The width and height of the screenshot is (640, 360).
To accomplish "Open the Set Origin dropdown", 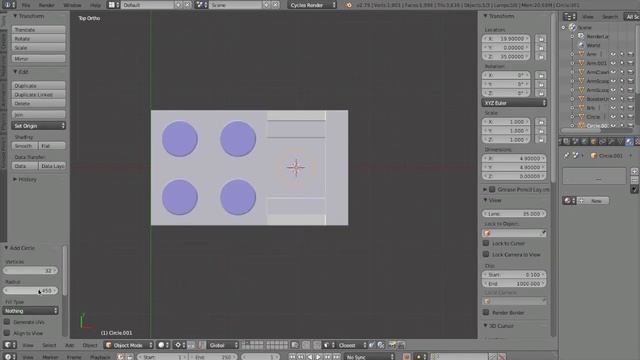I will (x=39, y=126).
